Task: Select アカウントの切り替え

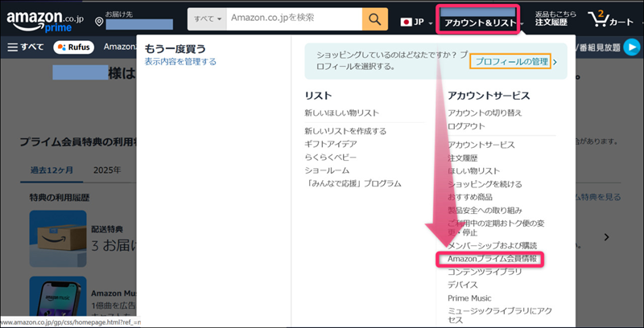Action: tap(485, 113)
